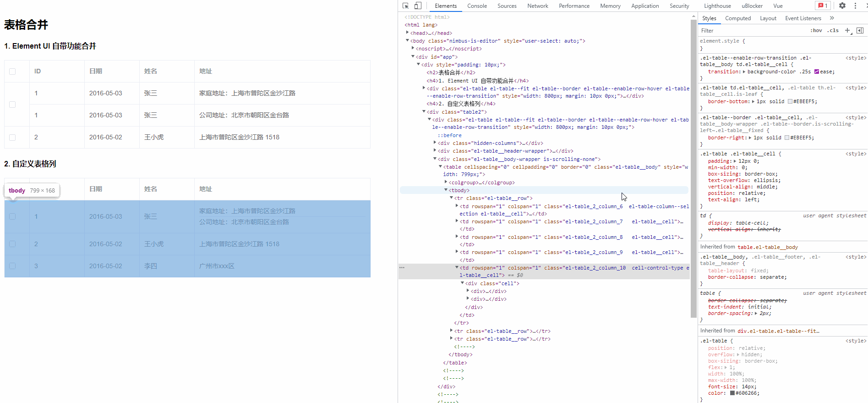
Task: Open the border-bottom #EBEEF5 color swatch
Action: tap(790, 101)
